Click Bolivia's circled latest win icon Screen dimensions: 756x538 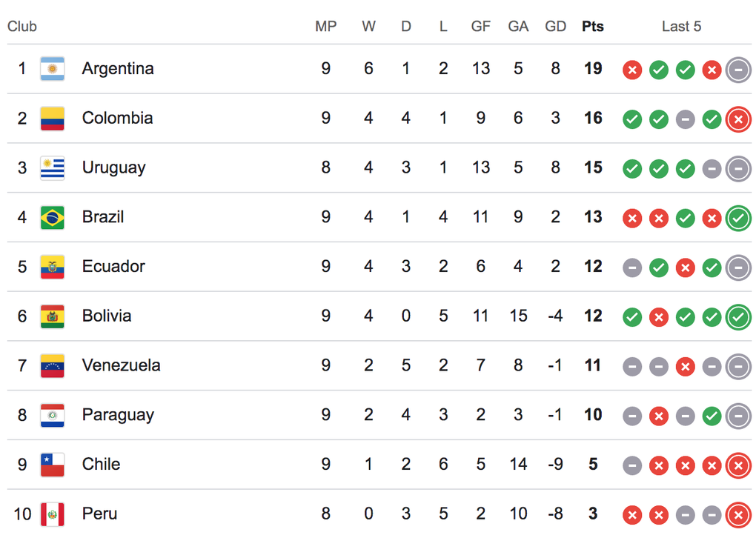738,317
